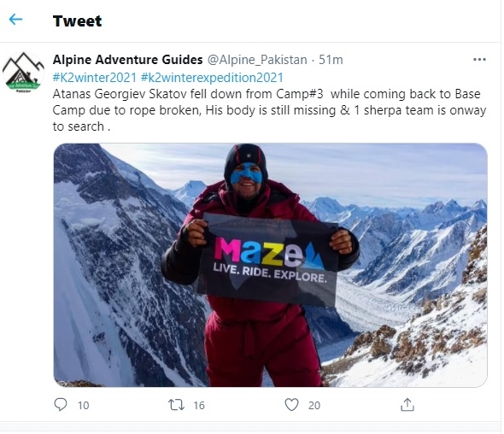Visit the @Alpine_Pakistan handle
Viewport: 504px width, 434px height.
pos(257,60)
